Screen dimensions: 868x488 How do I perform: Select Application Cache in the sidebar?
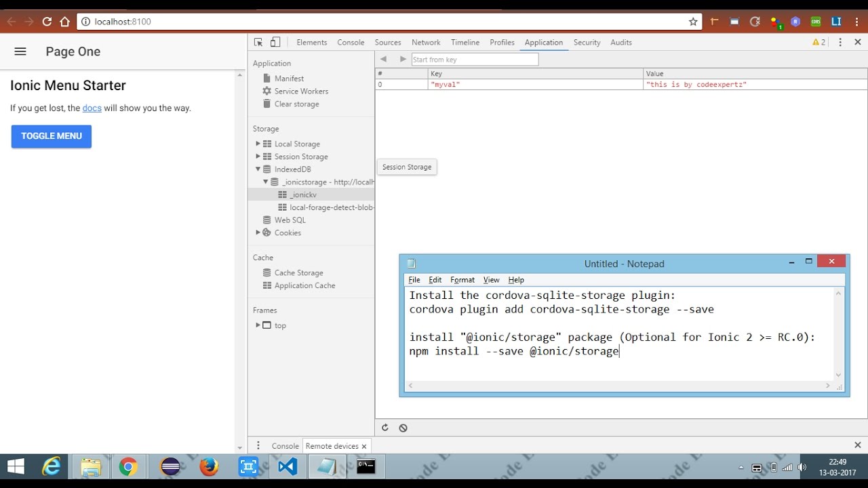tap(304, 286)
